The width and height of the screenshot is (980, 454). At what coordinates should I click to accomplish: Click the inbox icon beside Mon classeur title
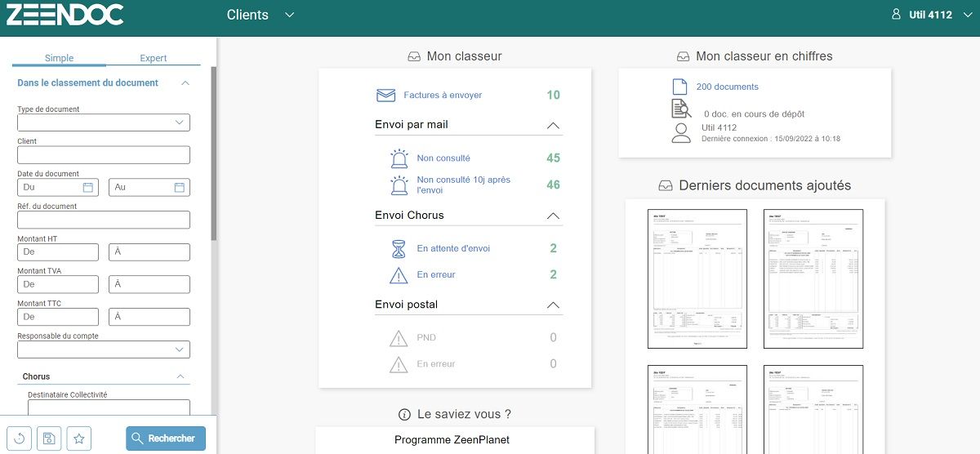414,56
